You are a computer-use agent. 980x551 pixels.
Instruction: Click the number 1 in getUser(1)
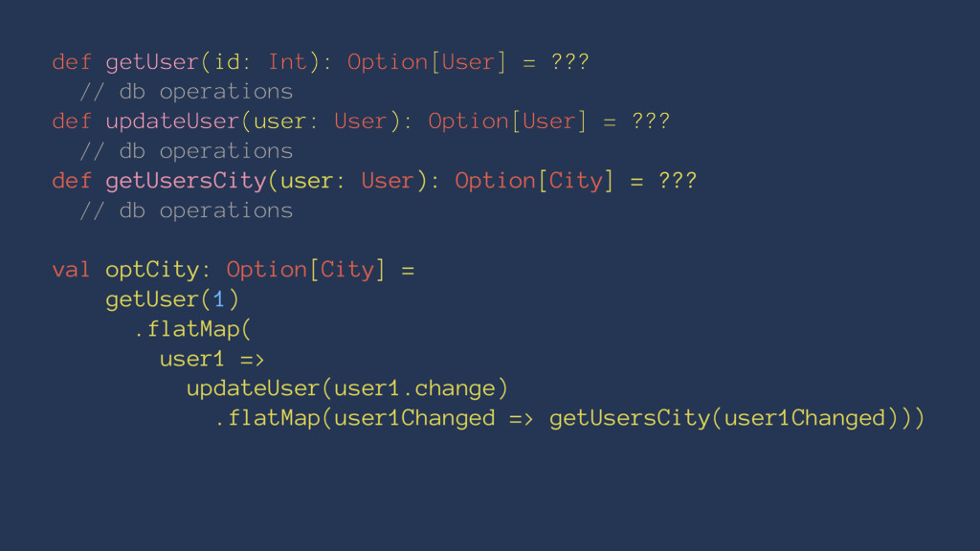click(x=219, y=299)
